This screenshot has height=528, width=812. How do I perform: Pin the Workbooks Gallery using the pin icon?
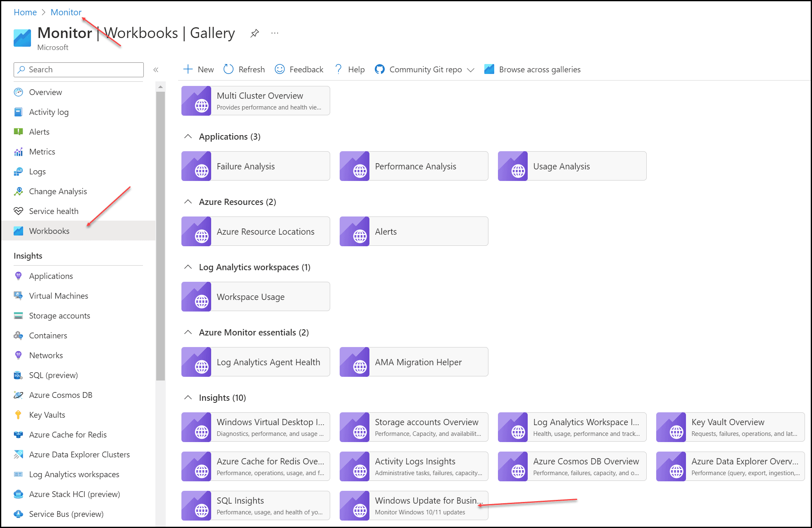255,33
